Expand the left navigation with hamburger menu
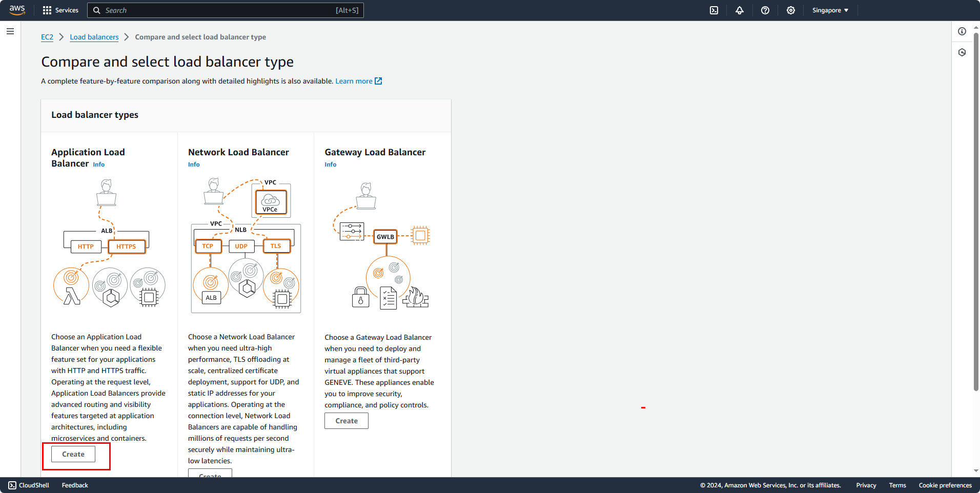Image resolution: width=980 pixels, height=493 pixels. (10, 31)
